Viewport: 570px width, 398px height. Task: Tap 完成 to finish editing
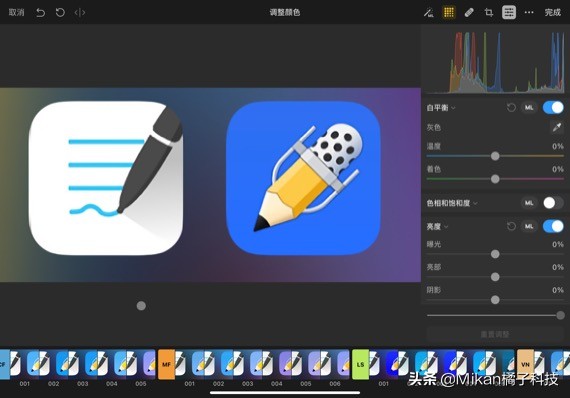(553, 12)
